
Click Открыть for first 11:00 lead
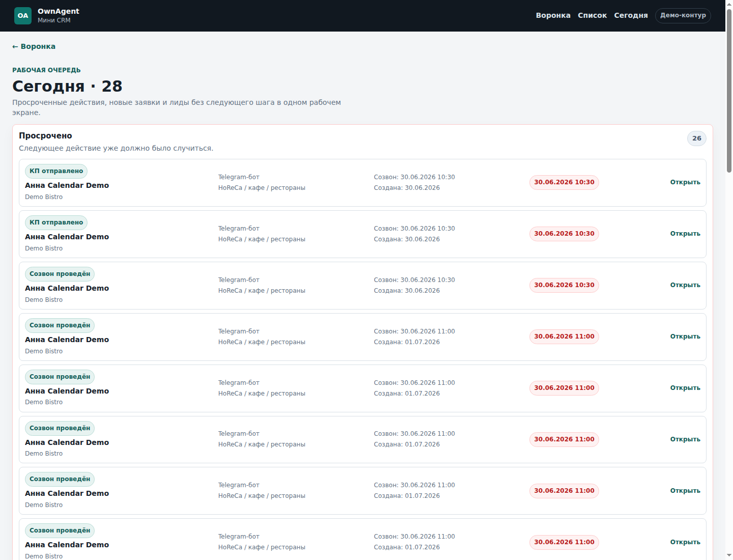click(685, 337)
